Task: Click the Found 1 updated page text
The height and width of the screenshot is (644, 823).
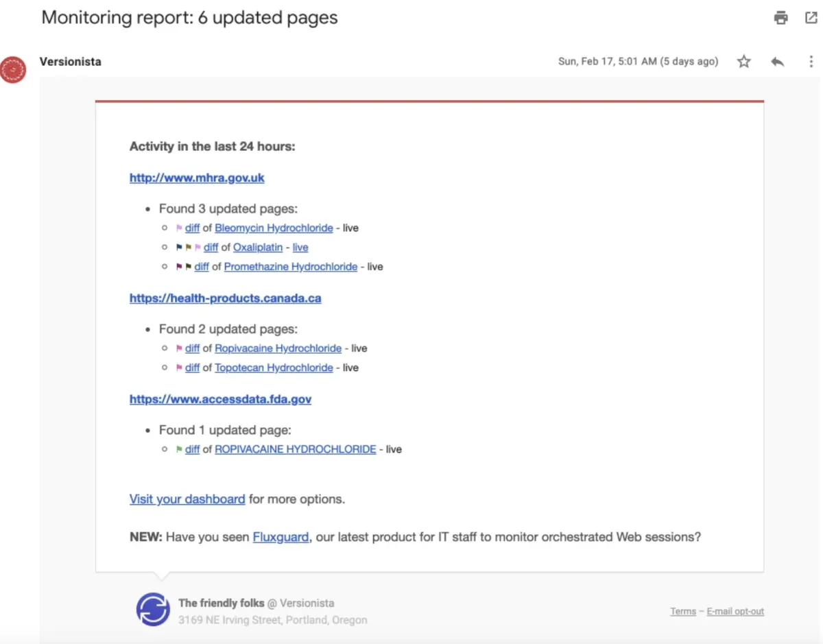Action: pyautogui.click(x=225, y=430)
